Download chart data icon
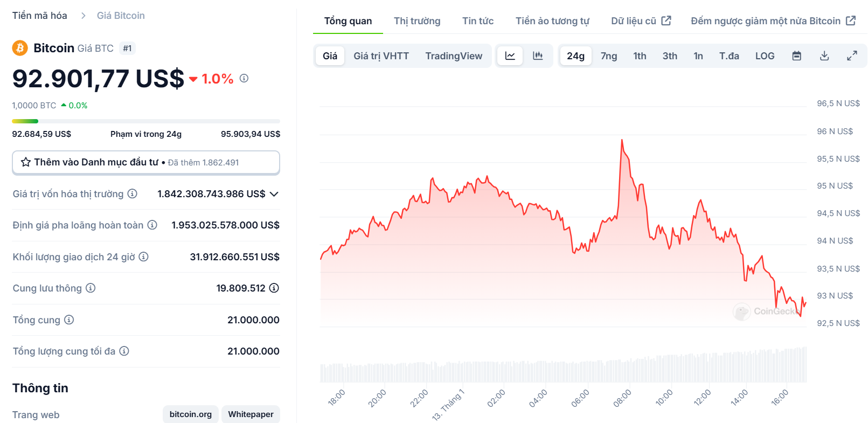Image resolution: width=868 pixels, height=423 pixels. click(824, 56)
